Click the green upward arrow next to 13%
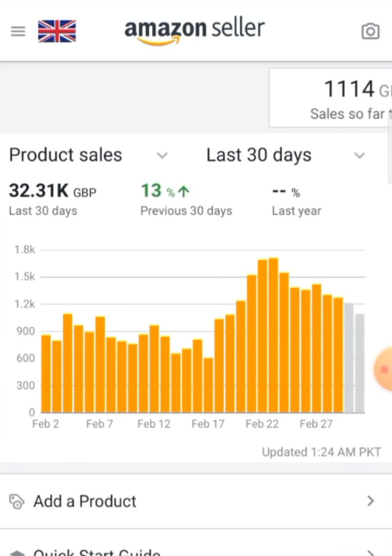The height and width of the screenshot is (556, 392). click(184, 191)
